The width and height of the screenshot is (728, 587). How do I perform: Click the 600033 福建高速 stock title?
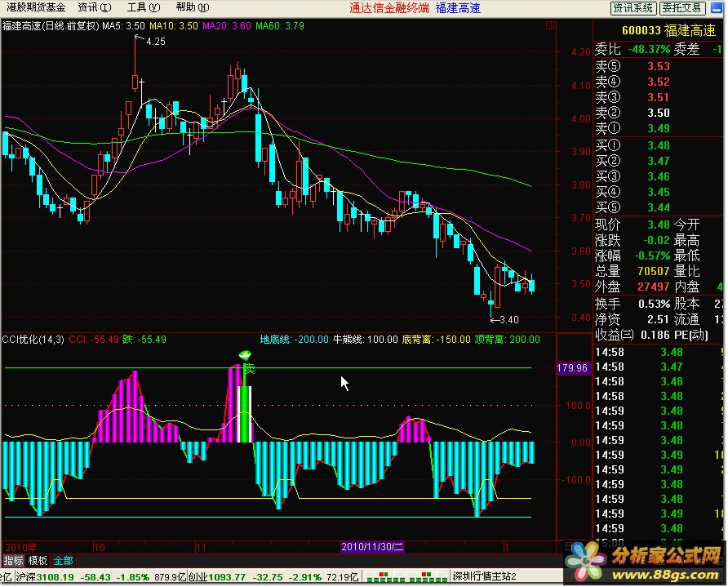pyautogui.click(x=668, y=31)
